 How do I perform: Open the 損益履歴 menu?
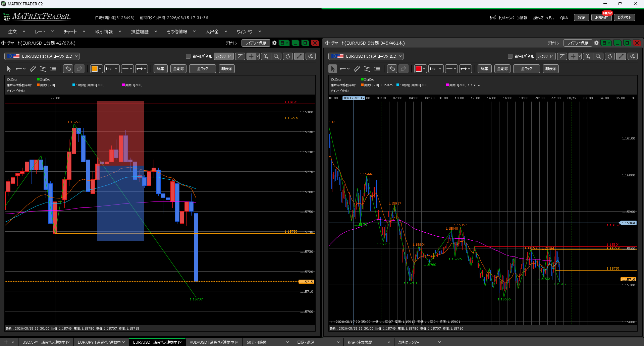pos(144,32)
